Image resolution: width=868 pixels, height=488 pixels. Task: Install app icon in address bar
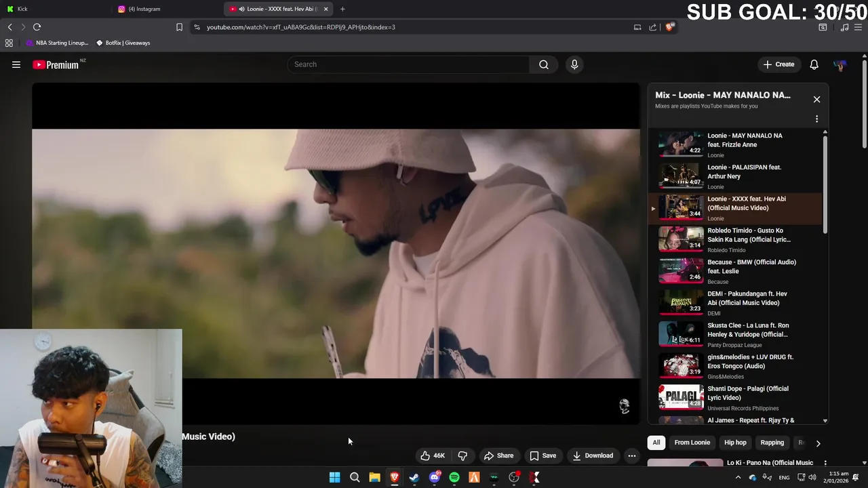(x=637, y=27)
